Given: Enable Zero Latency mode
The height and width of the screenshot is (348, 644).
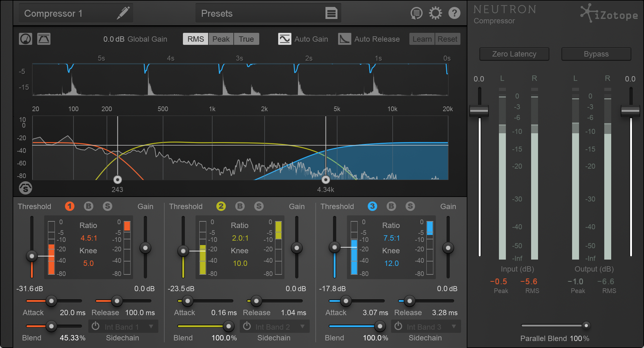Looking at the screenshot, I should [x=514, y=54].
